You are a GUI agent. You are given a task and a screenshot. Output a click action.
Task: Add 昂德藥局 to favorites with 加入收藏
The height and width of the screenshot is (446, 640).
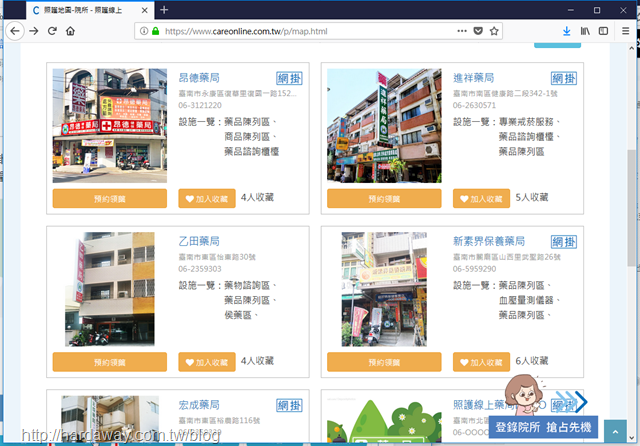pyautogui.click(x=207, y=199)
